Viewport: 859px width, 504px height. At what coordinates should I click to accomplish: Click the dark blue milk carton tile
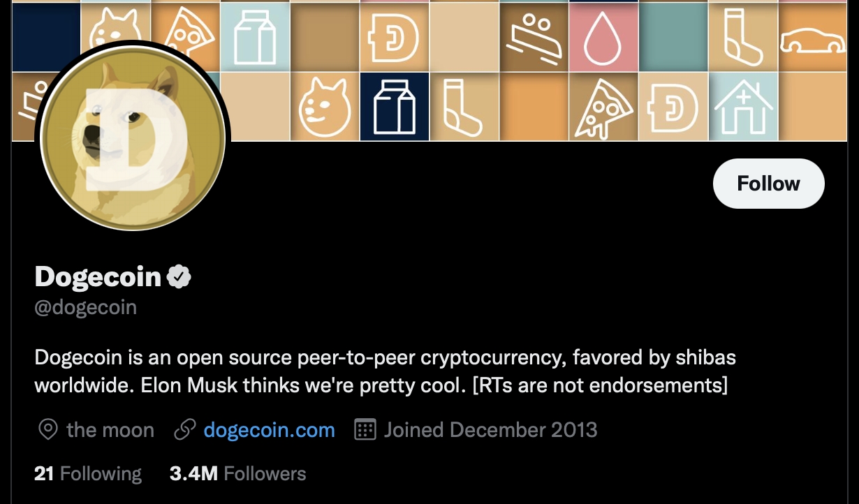coord(395,108)
